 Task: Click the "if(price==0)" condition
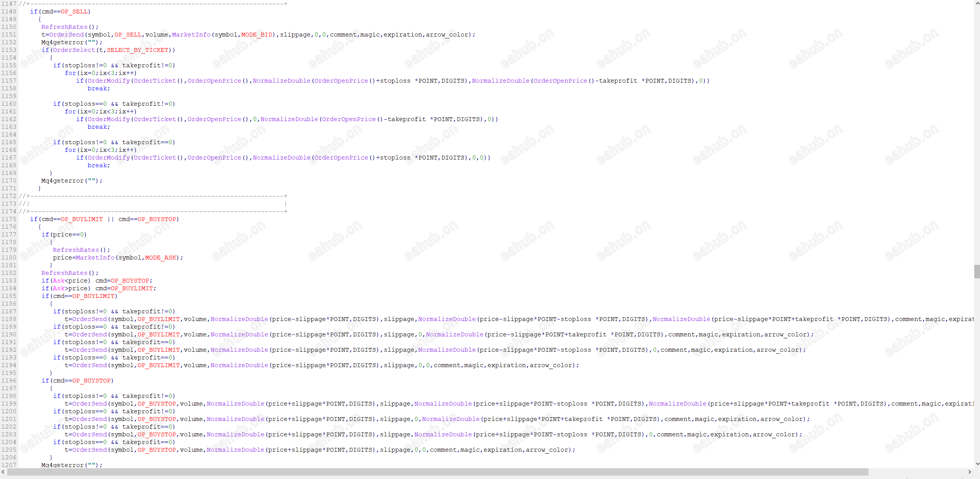64,235
